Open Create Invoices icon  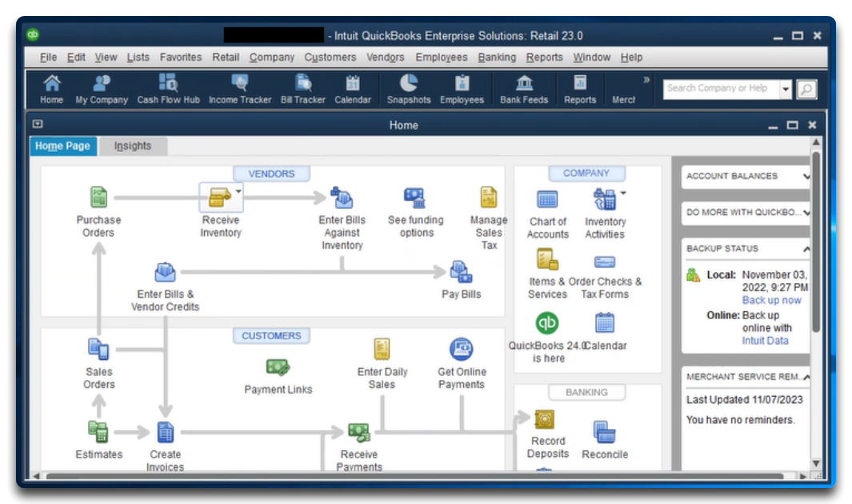pyautogui.click(x=165, y=432)
